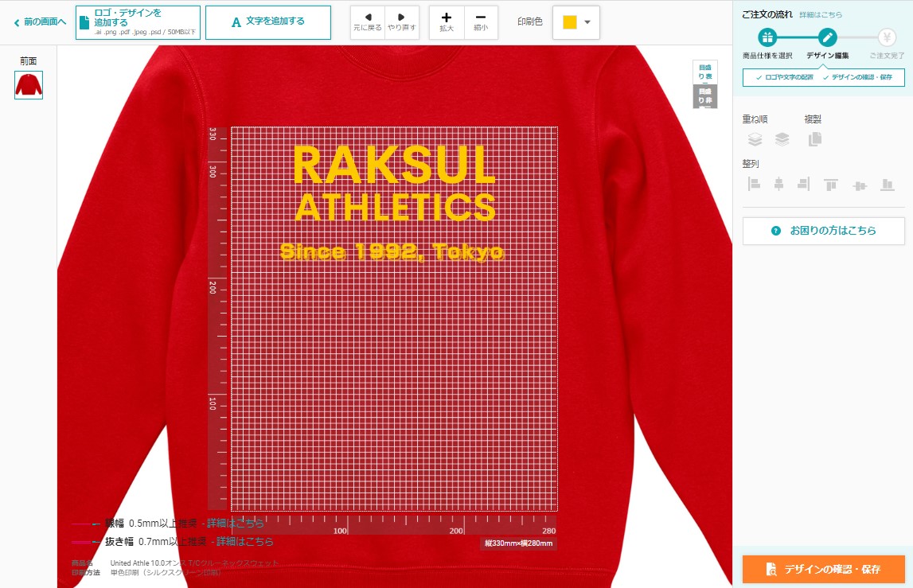
Task: Select デザインの確認・保存 sub-step tab
Action: click(857, 77)
